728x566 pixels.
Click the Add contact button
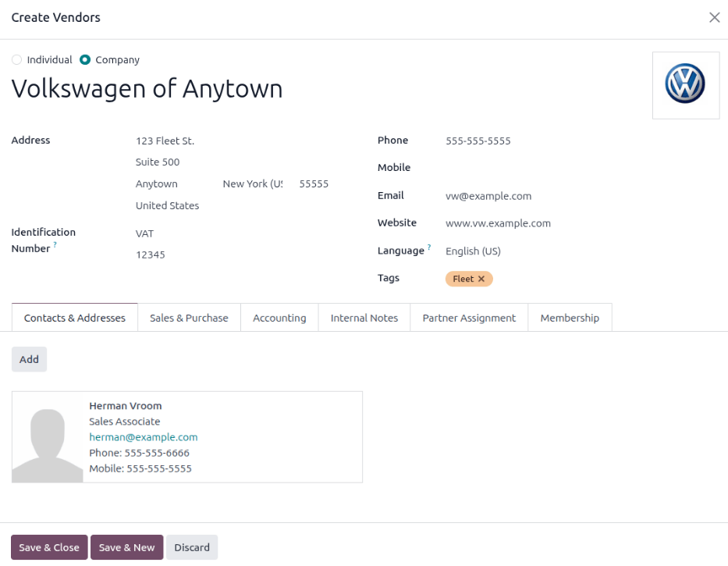click(29, 359)
